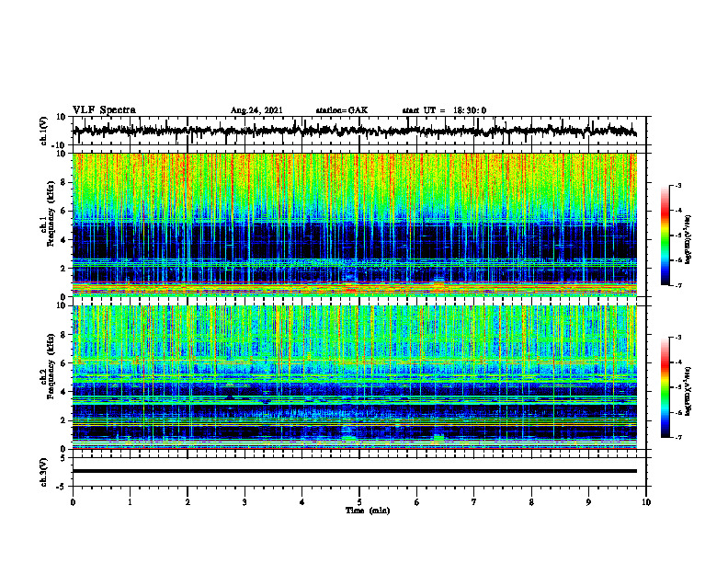This screenshot has width=728, height=563.
Task: Click the ch.2 spectrogram color bar
Action: click(x=665, y=387)
